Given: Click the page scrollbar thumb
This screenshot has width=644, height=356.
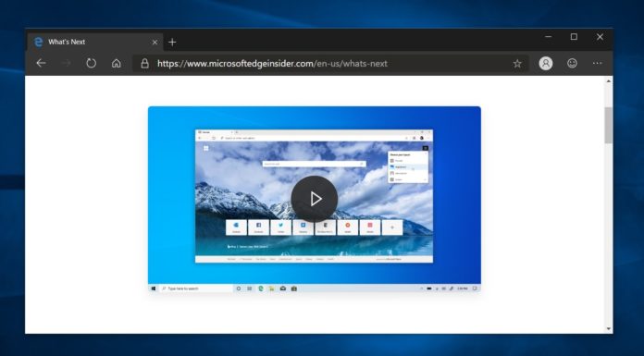Looking at the screenshot, I should pyautogui.click(x=608, y=125).
